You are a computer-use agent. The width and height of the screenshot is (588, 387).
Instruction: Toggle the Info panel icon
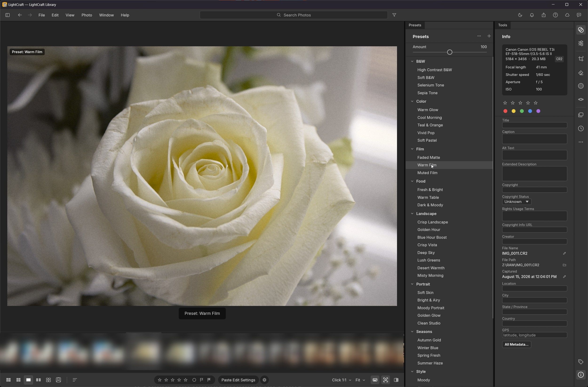coord(581,375)
